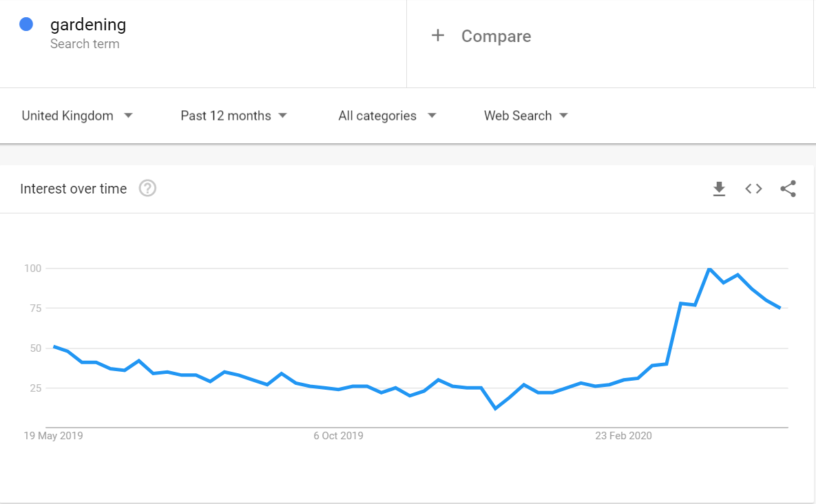
Task: Click the 6 Oct 2019 axis label
Action: pos(338,436)
